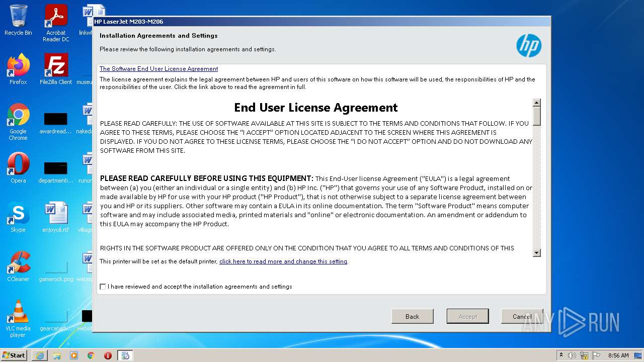Click link to change default printer setting
The image size is (644, 362).
point(283,261)
